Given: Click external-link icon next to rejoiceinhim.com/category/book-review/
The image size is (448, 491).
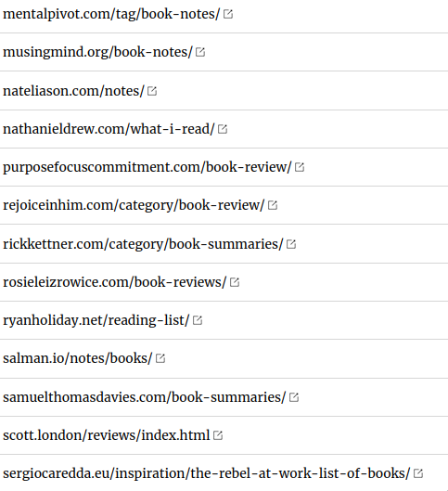Looking at the screenshot, I should click(x=273, y=205).
